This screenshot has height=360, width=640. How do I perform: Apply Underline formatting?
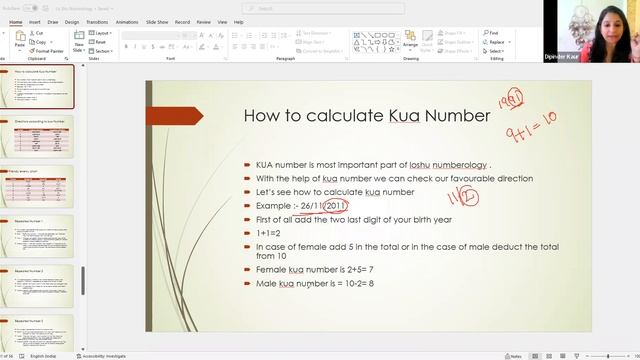pyautogui.click(x=144, y=47)
